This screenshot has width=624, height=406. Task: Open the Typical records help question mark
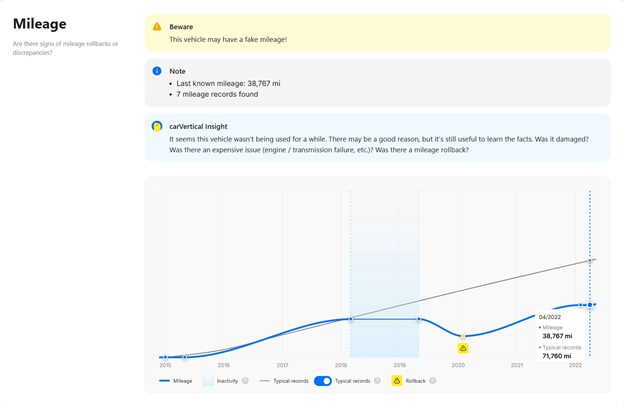[x=377, y=381]
